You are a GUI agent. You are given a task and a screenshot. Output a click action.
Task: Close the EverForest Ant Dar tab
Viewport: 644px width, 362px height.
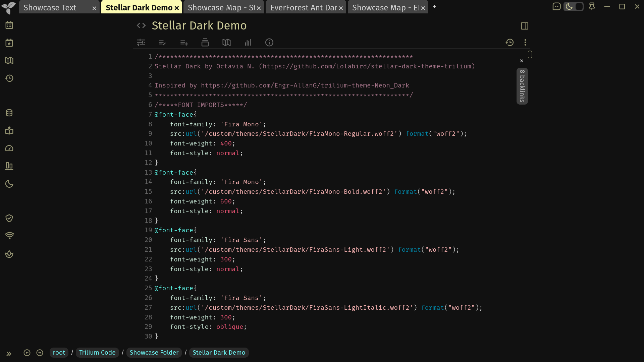point(341,8)
